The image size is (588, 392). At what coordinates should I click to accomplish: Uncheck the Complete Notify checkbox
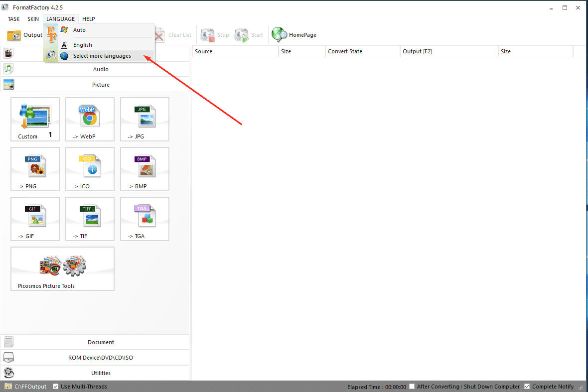(x=527, y=387)
